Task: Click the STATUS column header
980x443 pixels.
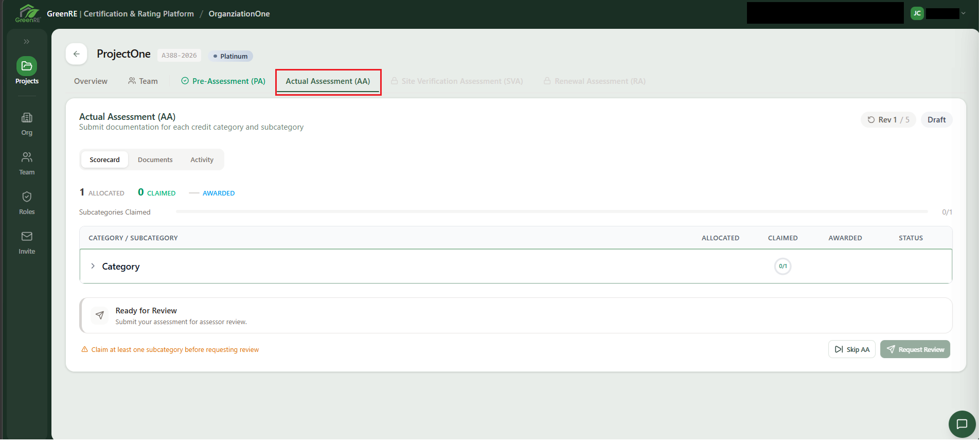Action: point(911,238)
